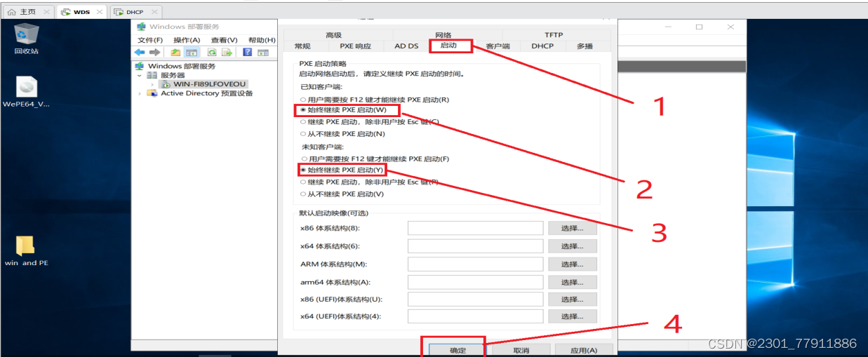Click the Up One Level folder icon
The height and width of the screenshot is (357, 868).
click(175, 52)
